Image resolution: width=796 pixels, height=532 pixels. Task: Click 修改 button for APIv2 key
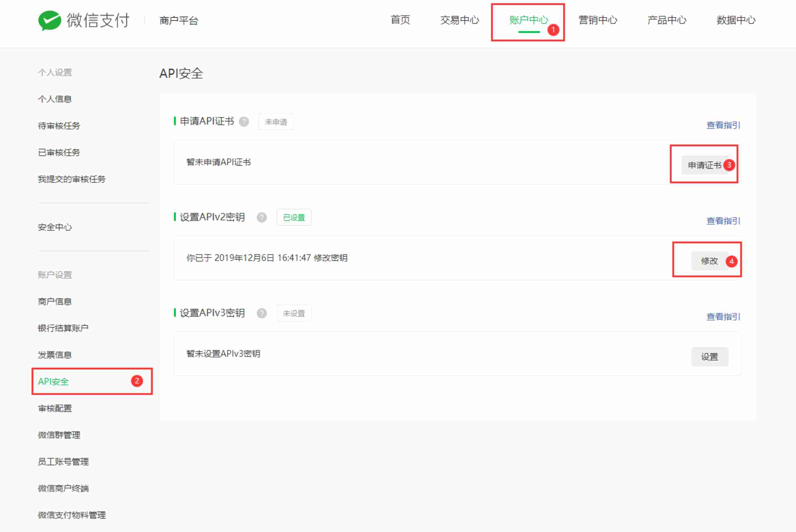tap(709, 261)
